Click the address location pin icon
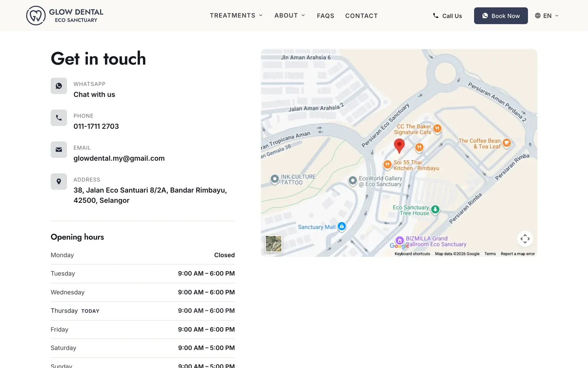 pos(59,182)
